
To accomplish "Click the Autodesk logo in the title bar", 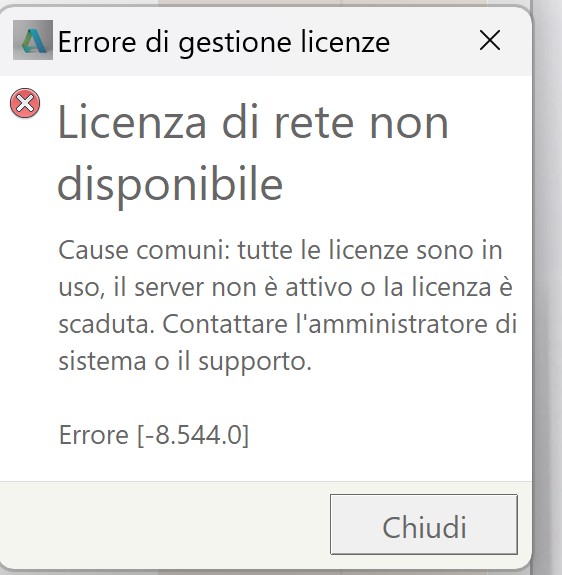I will (x=33, y=40).
